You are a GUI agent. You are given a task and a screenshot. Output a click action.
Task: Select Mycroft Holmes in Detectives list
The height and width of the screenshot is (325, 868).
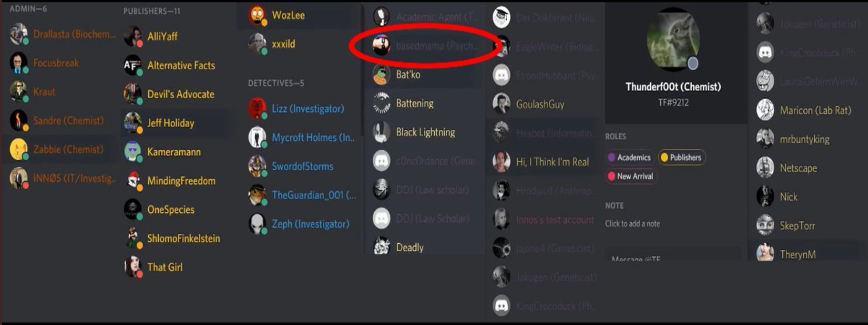[x=302, y=137]
